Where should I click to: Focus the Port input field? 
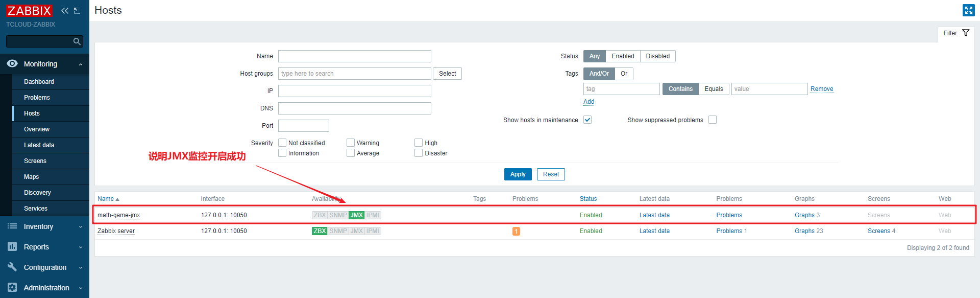(x=304, y=126)
